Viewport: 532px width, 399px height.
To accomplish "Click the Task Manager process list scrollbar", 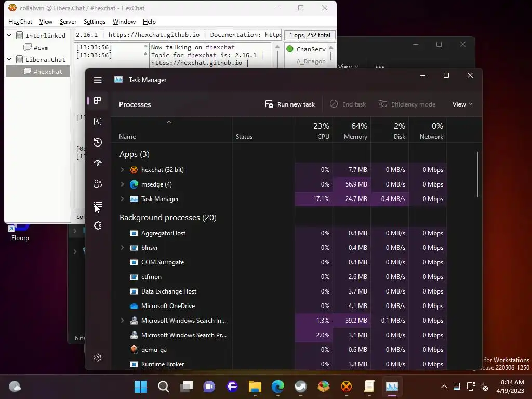I will click(478, 175).
